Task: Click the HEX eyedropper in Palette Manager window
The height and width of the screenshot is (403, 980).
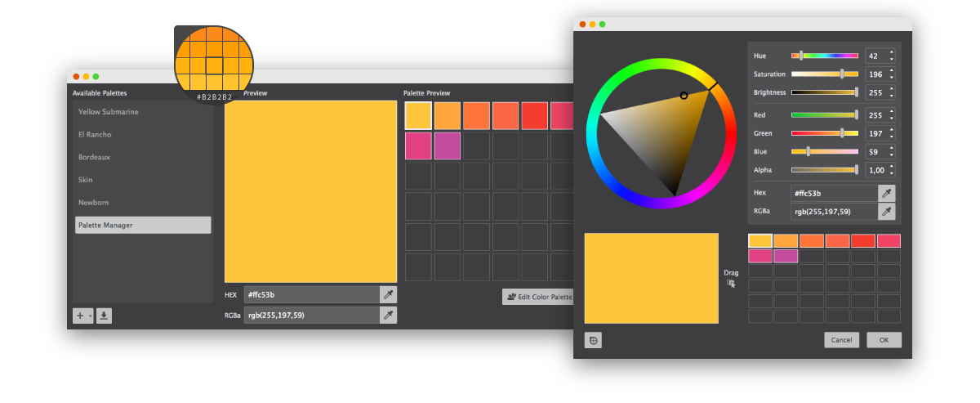Action: (x=389, y=294)
